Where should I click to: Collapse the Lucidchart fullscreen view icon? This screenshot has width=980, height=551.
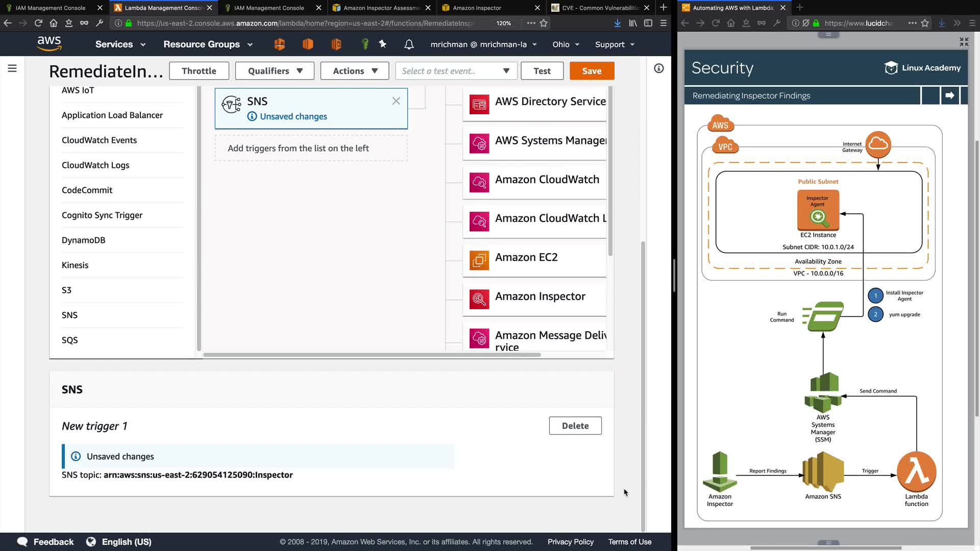click(964, 42)
